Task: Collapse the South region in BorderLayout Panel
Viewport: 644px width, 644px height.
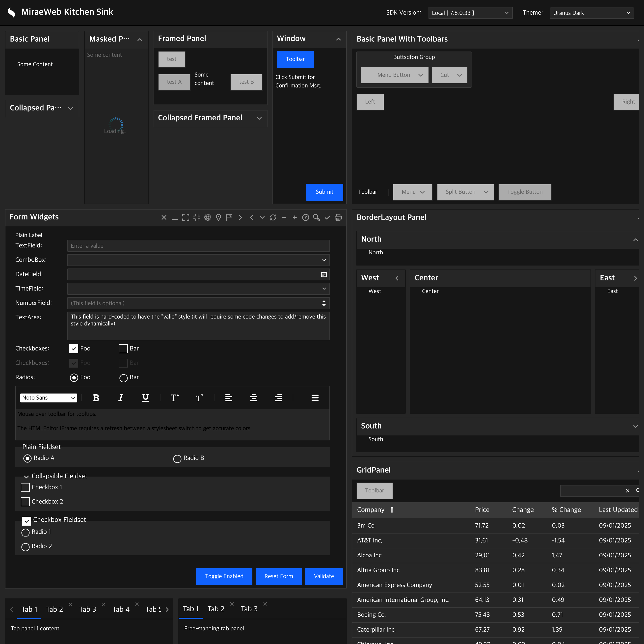Action: click(x=636, y=426)
